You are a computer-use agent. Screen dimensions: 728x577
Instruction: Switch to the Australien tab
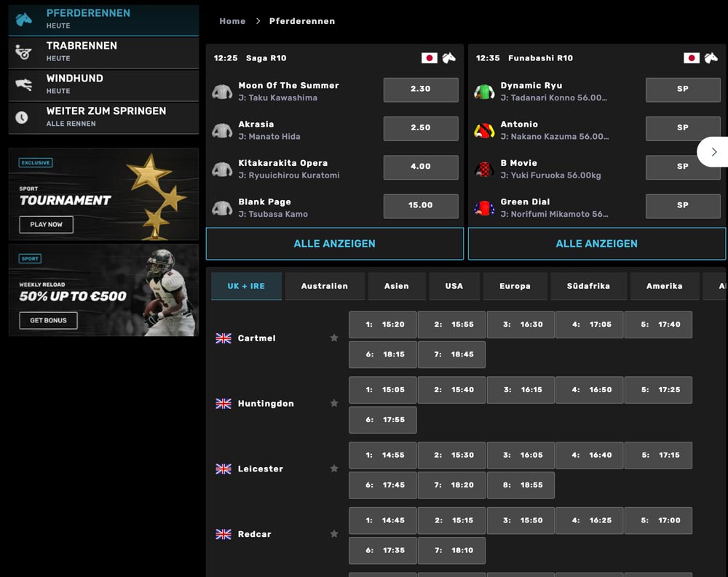click(325, 286)
